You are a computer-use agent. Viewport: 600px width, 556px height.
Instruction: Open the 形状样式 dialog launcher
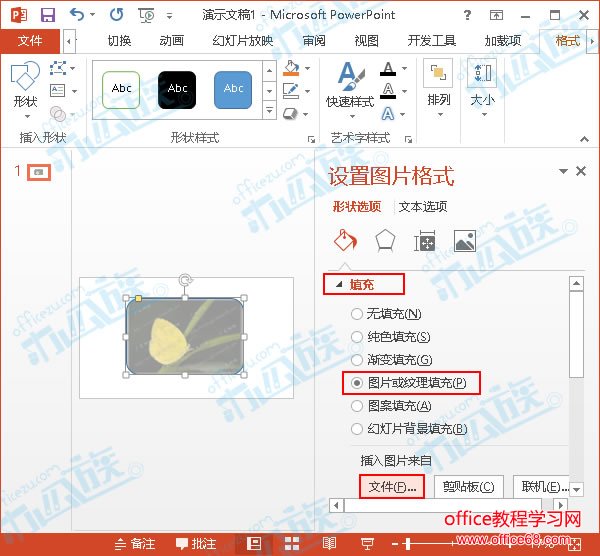[311, 139]
